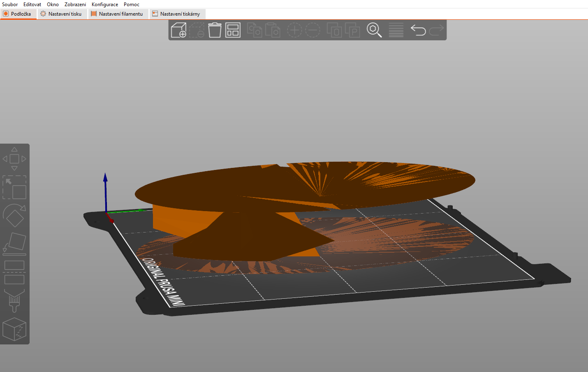Activate the Rotate gizmo tool
The image size is (588, 372).
pyautogui.click(x=14, y=216)
